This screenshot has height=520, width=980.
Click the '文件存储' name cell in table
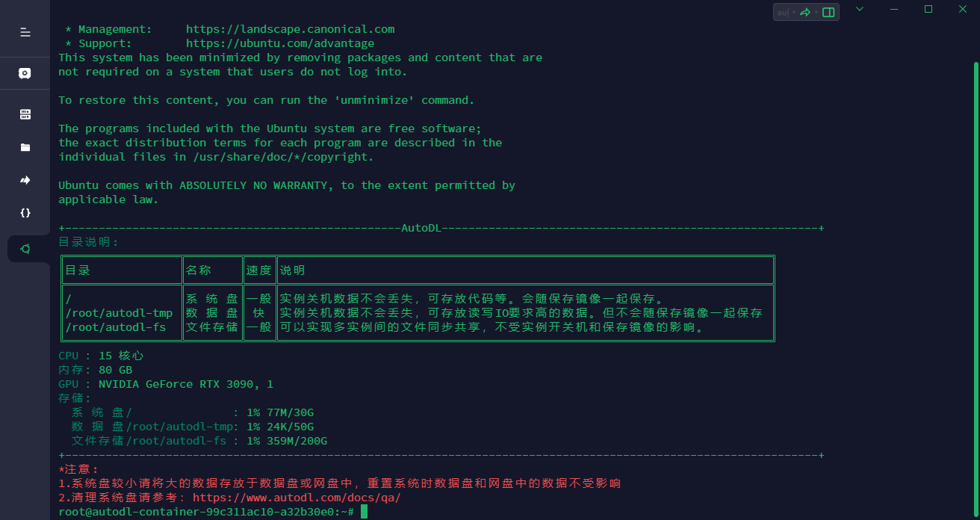point(212,327)
